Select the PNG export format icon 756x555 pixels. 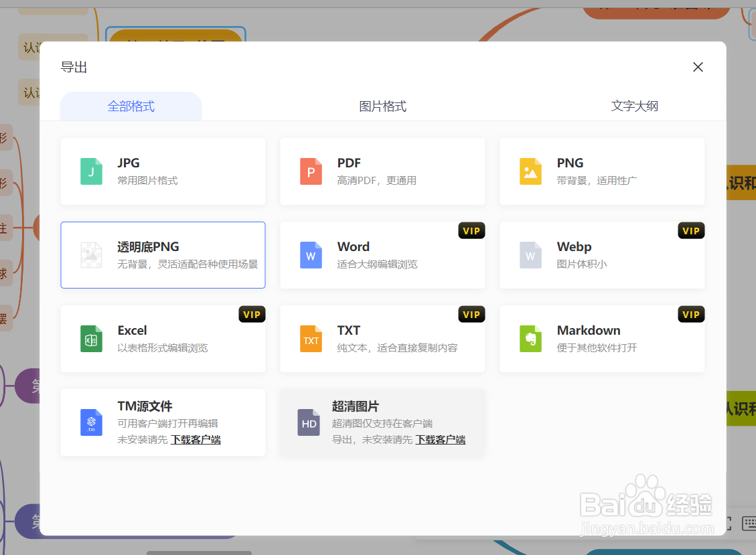[x=530, y=171]
